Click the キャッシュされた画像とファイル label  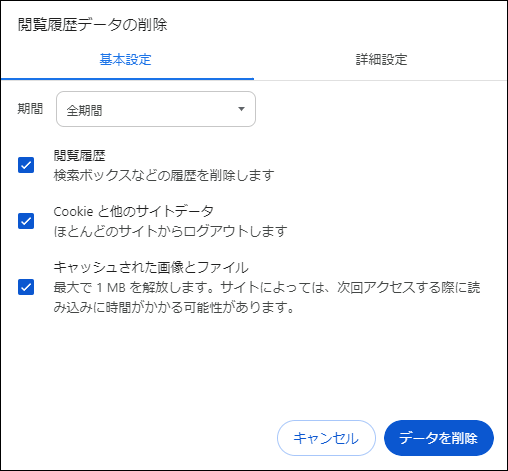(x=151, y=267)
